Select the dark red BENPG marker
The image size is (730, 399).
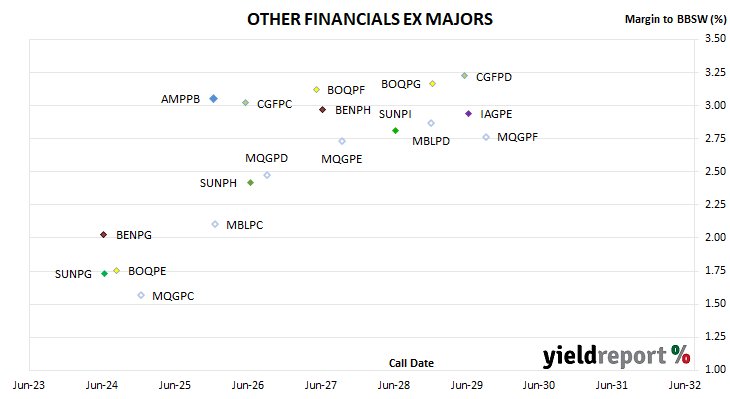point(104,235)
